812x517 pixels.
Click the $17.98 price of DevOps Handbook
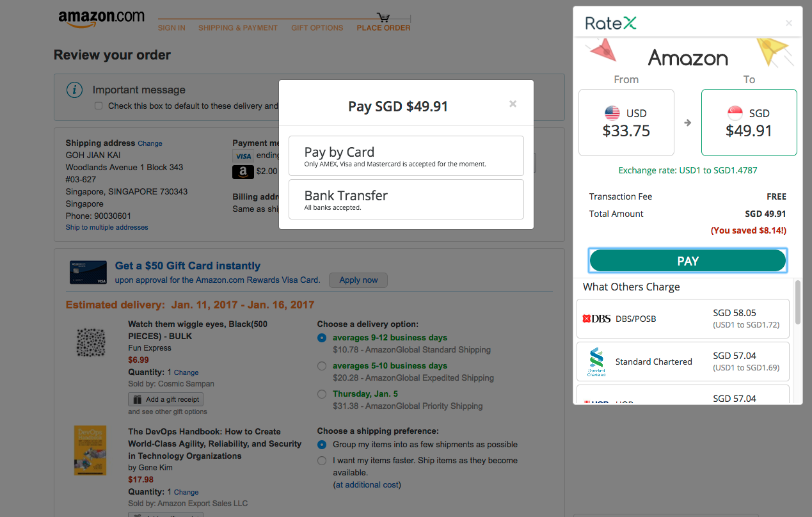pos(141,480)
